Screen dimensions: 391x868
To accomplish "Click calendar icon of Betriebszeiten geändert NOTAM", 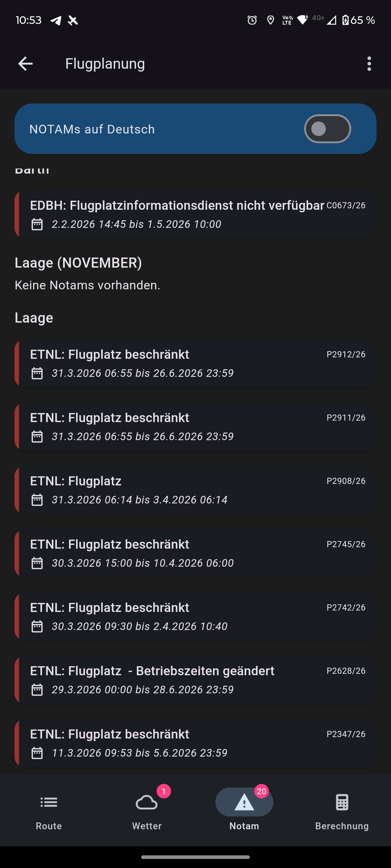I will click(37, 690).
